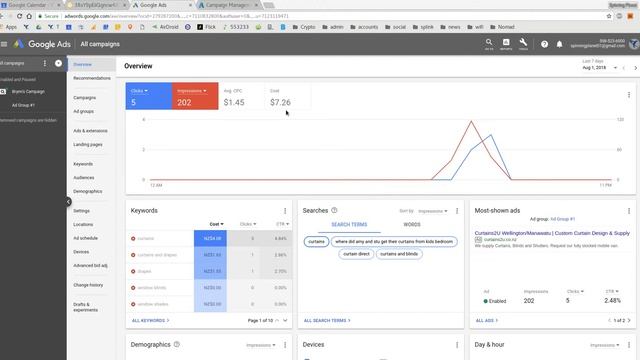Open campaigns panel three-dot menu
This screenshot has height=360, width=640.
click(45, 63)
